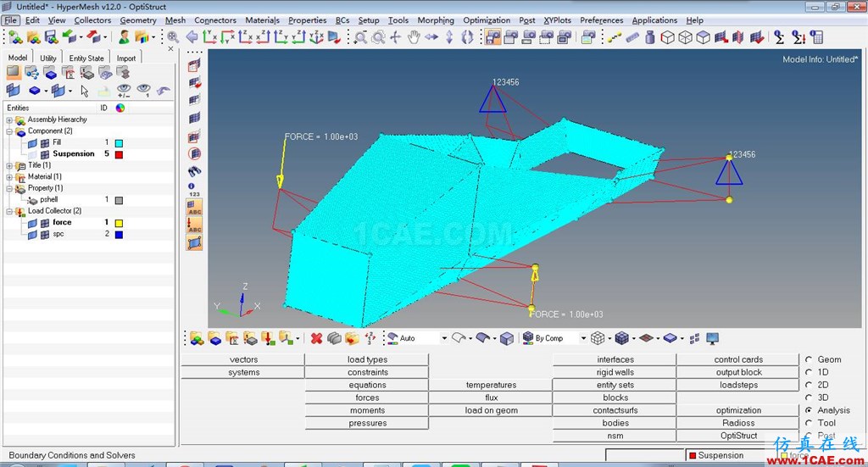
Task: Expand the Material (1) node
Action: pyautogui.click(x=9, y=177)
